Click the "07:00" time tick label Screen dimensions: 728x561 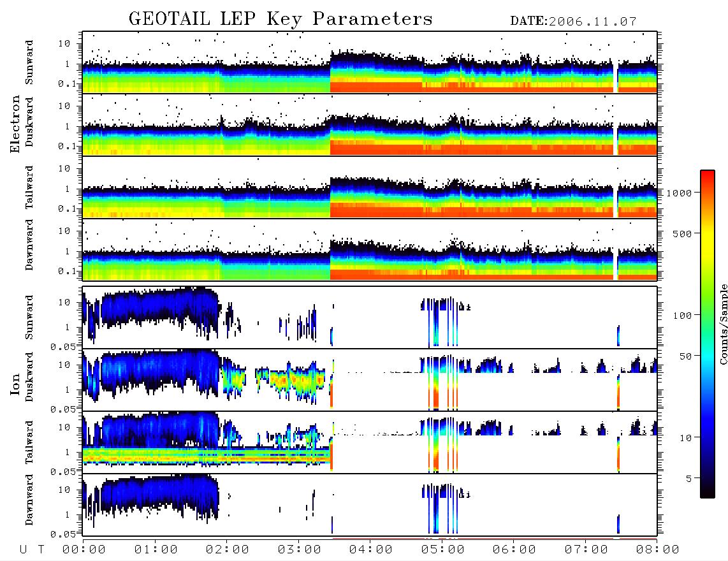[586, 550]
